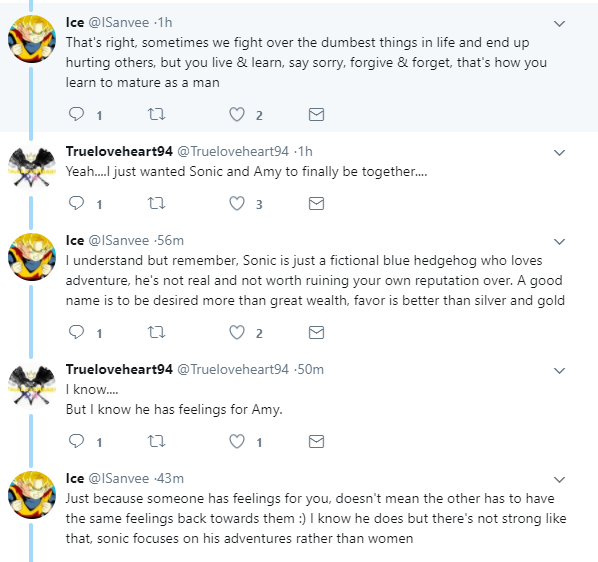The height and width of the screenshot is (562, 598).
Task: Expand chevron menu on Trueloveheart94's 1h tweet
Action: coord(559,153)
